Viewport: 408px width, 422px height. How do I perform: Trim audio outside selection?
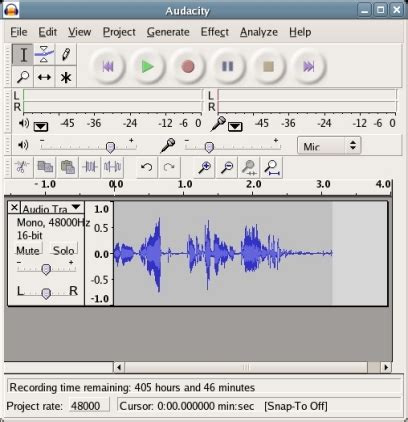coord(90,167)
